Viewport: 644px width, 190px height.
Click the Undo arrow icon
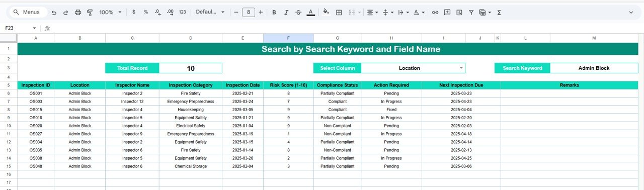(x=54, y=12)
